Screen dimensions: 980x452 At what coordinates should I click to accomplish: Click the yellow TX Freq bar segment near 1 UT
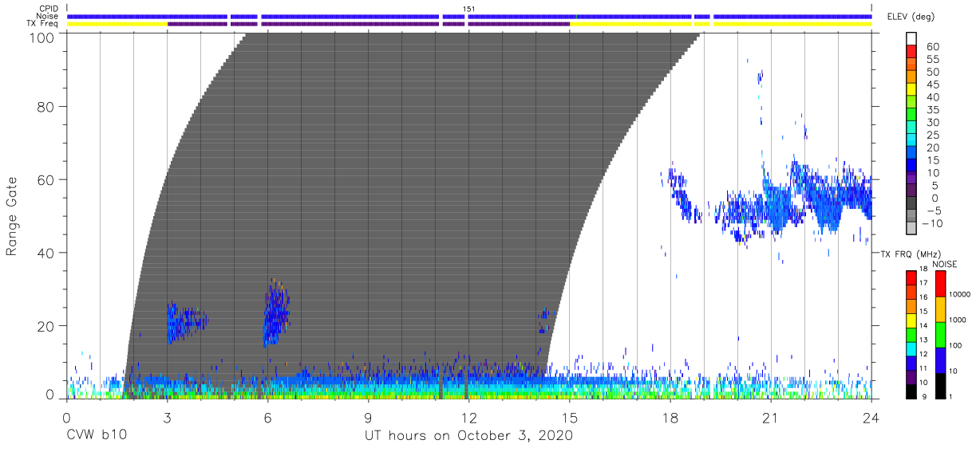pyautogui.click(x=117, y=24)
